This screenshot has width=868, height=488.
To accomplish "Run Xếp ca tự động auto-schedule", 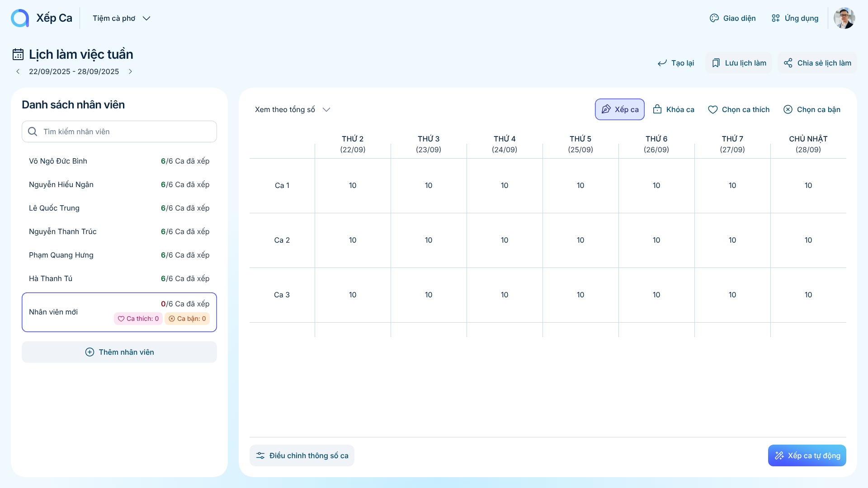I will pos(807,455).
